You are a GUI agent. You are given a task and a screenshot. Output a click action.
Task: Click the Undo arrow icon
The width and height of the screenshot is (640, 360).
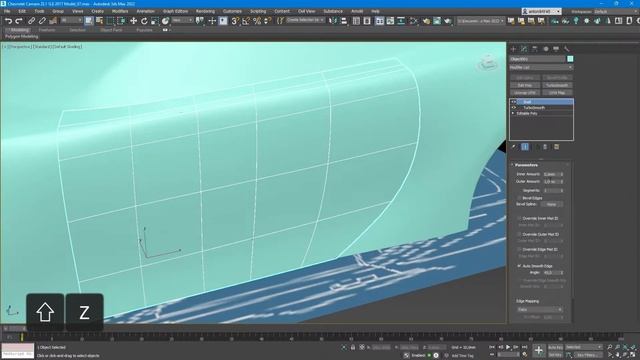[x=8, y=21]
